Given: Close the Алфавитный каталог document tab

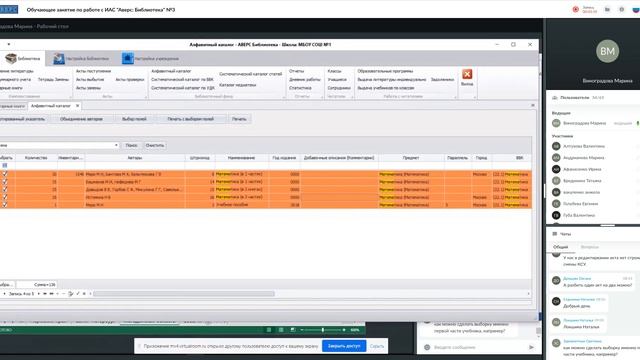Looking at the screenshot, I should click(x=77, y=106).
